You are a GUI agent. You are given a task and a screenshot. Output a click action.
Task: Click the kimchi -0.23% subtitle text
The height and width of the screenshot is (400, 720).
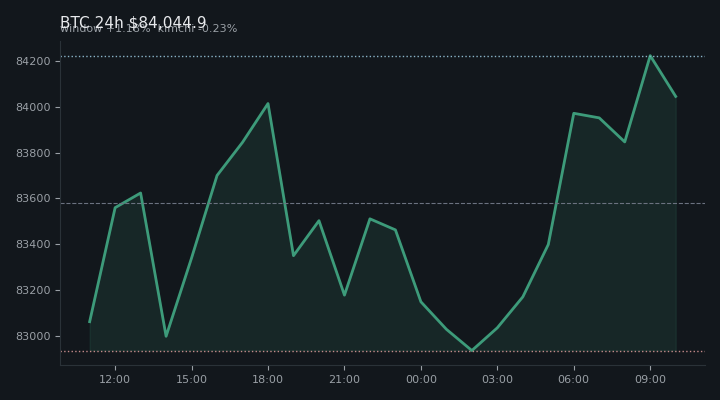coord(197,28)
